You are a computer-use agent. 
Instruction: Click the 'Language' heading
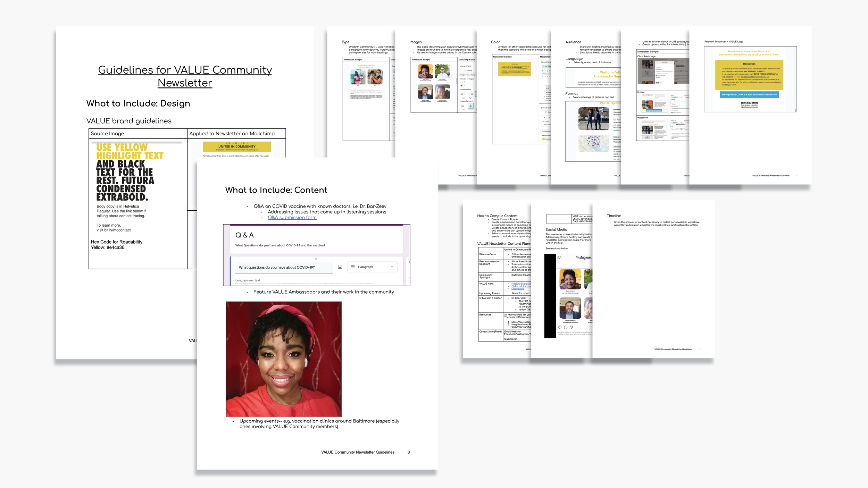(x=574, y=59)
